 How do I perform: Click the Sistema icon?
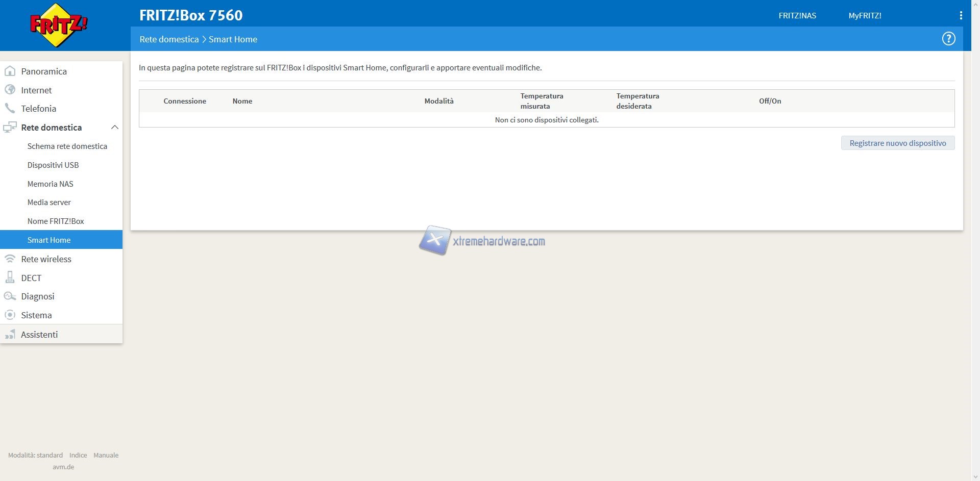[10, 315]
